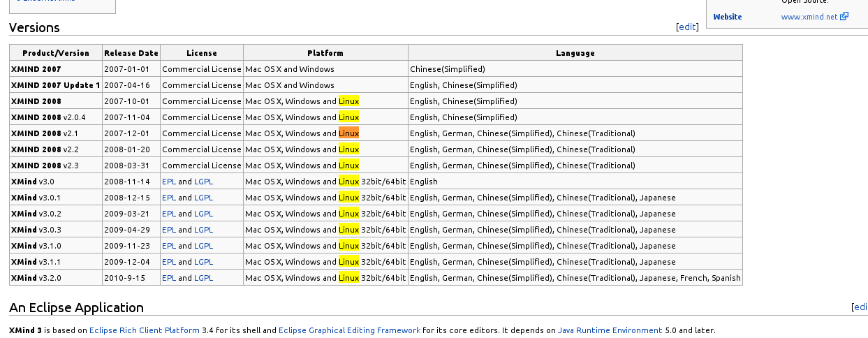
Task: Select the XMIND 2008 v2.1 product cell
Action: pyautogui.click(x=56, y=133)
